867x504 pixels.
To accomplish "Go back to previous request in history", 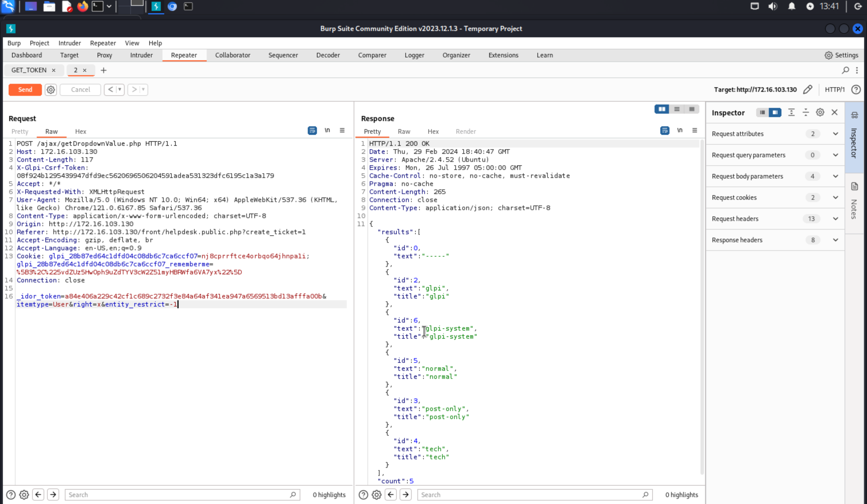I will click(x=111, y=90).
